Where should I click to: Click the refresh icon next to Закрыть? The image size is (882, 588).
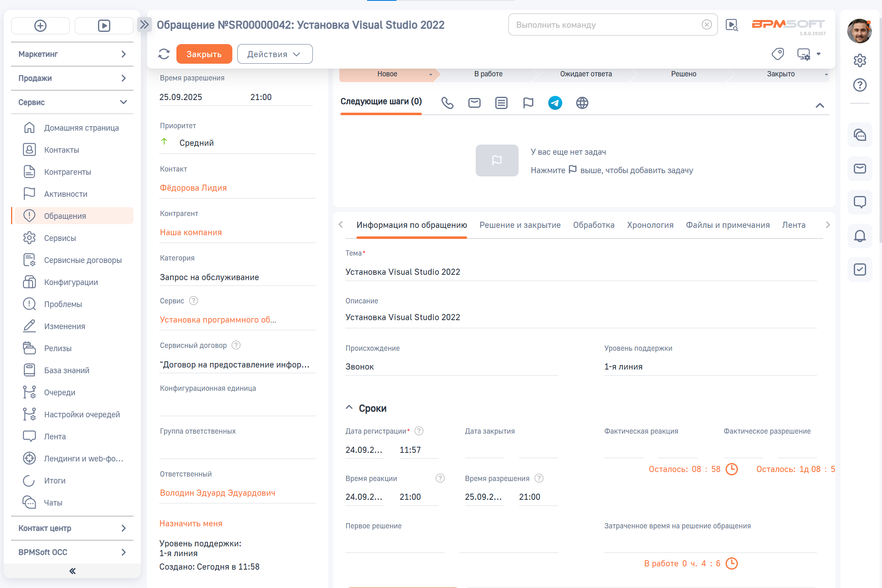coord(164,54)
